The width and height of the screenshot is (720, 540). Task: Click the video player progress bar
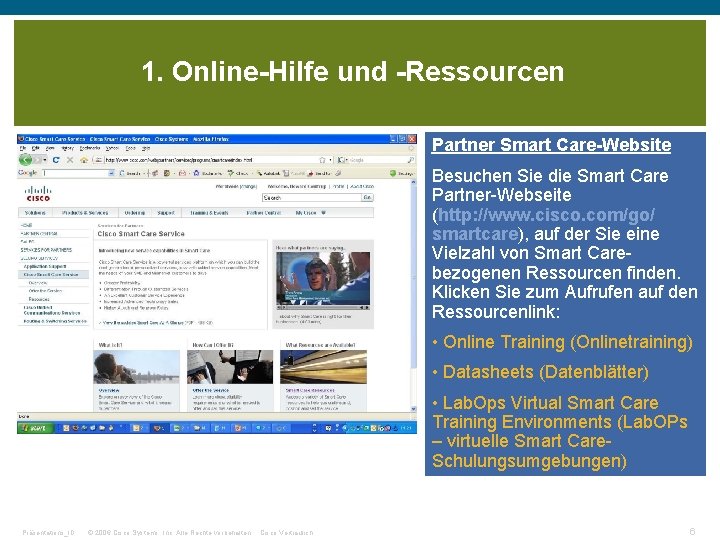(x=323, y=307)
